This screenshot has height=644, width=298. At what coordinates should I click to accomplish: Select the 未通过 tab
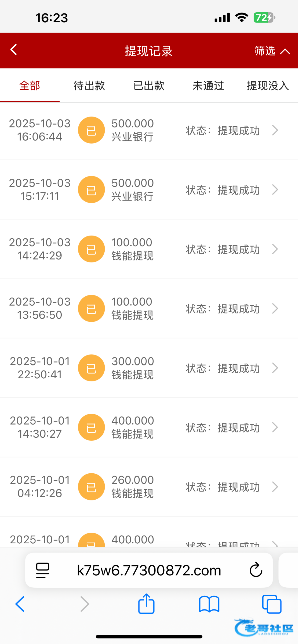[208, 86]
